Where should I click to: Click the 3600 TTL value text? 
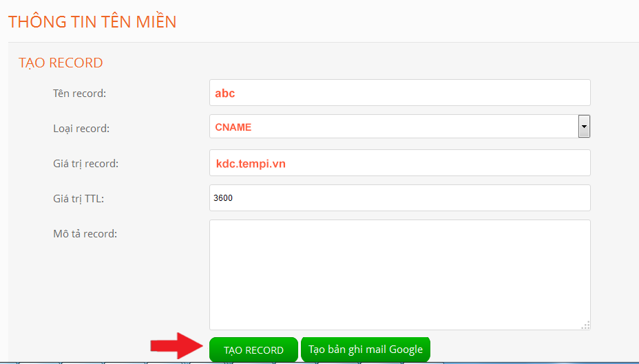[224, 198]
